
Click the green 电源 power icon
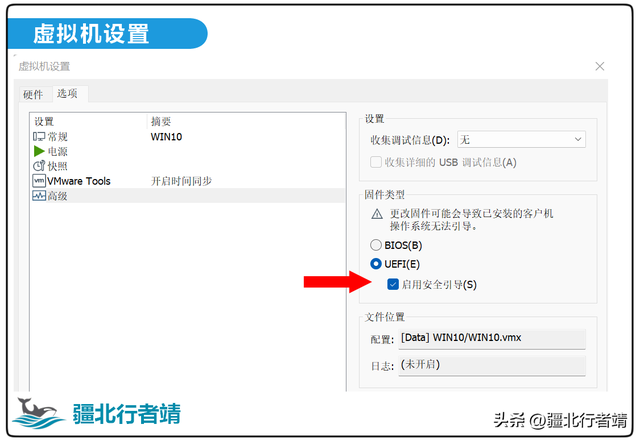pyautogui.click(x=39, y=151)
